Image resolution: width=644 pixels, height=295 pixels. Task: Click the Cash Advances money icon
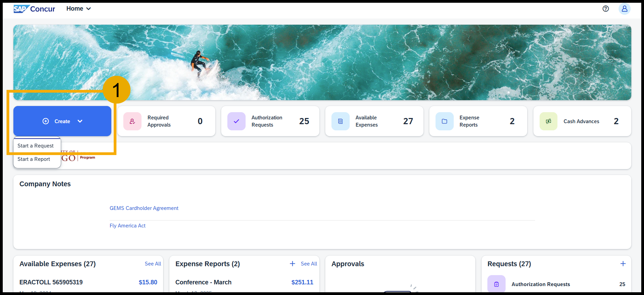[549, 121]
